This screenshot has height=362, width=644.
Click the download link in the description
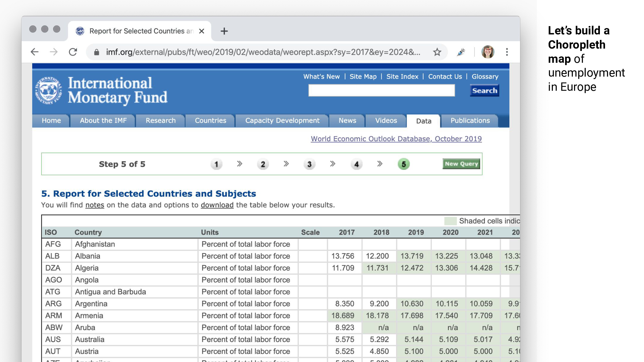click(217, 205)
